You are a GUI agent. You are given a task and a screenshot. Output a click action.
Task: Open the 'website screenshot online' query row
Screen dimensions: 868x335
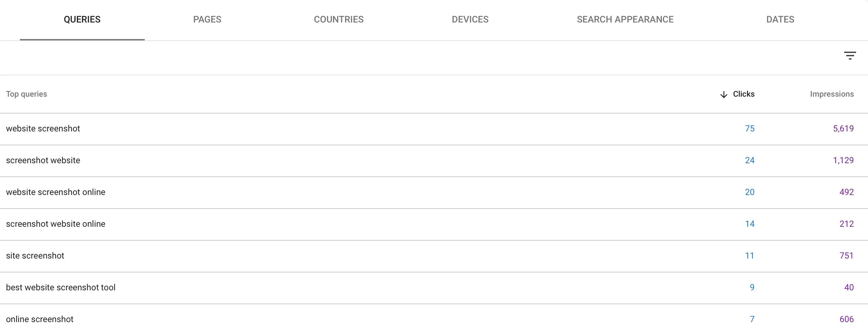(x=56, y=192)
